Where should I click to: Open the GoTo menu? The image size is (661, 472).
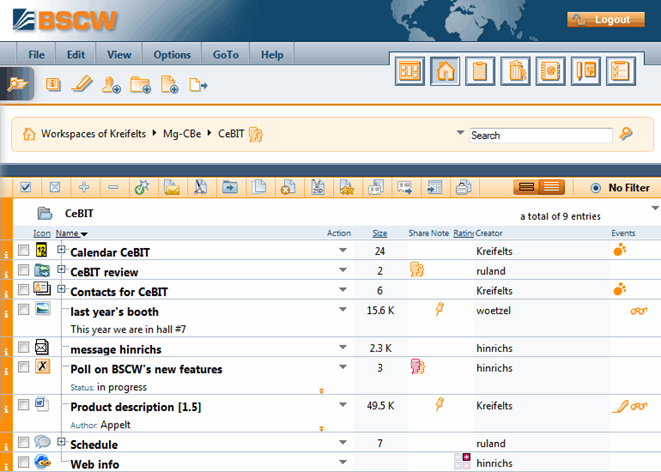click(x=226, y=55)
